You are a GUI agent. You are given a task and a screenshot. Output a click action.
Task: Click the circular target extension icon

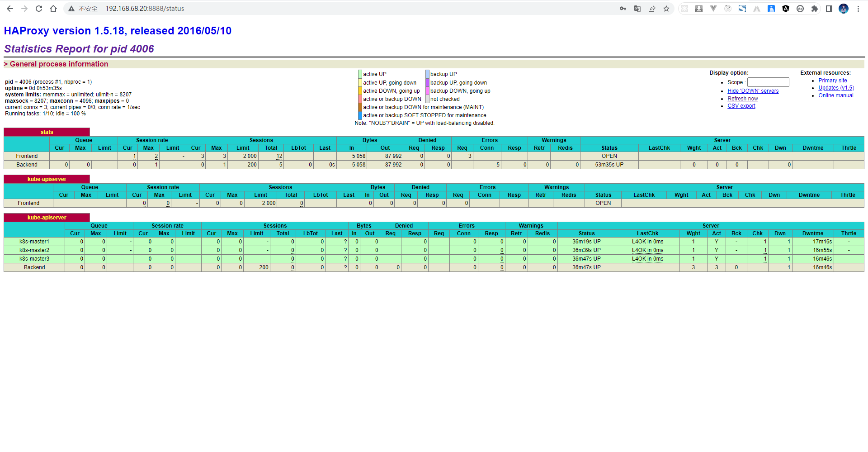(728, 9)
